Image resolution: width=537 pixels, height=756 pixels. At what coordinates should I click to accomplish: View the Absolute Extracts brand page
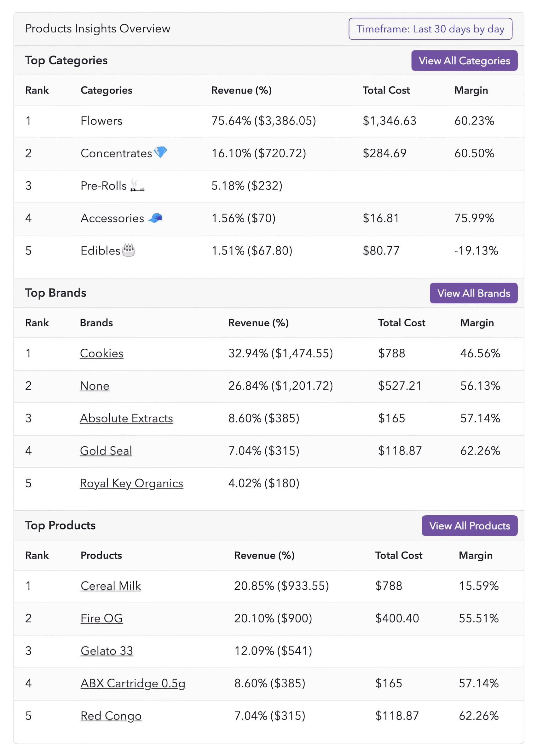(126, 418)
